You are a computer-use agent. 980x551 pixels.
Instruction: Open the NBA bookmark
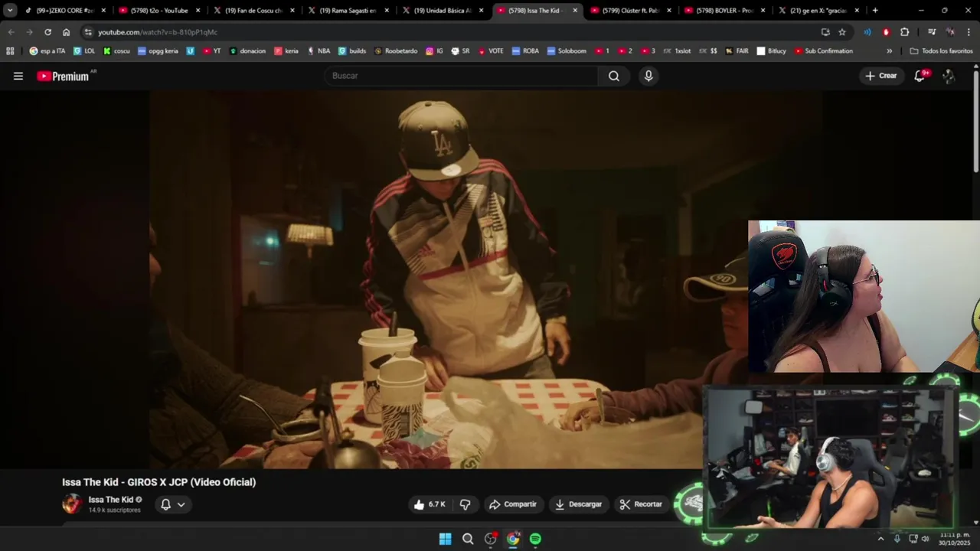pyautogui.click(x=318, y=51)
